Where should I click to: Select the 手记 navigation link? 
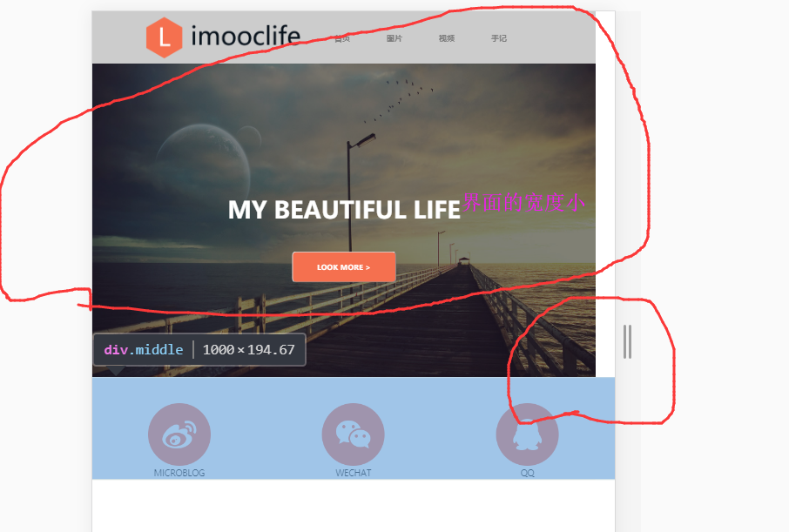pos(499,38)
